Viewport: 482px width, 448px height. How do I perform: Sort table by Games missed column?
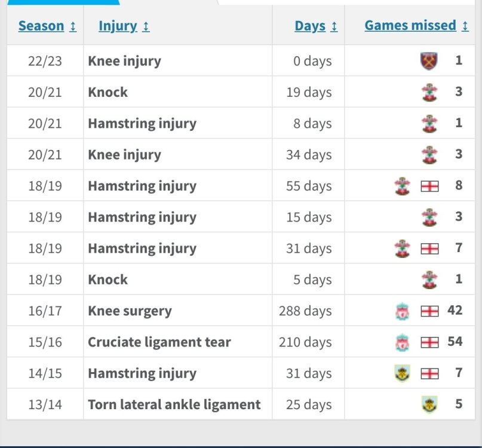[x=410, y=26]
